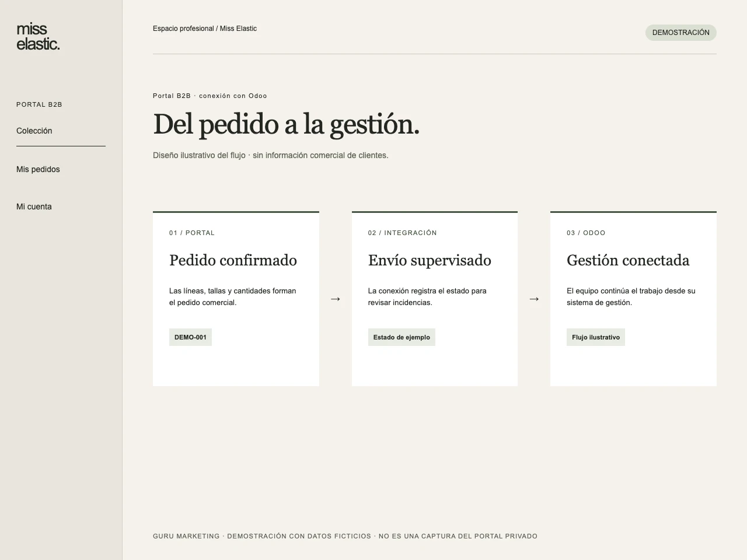Click the 02 / INTEGRACIÓN label

[x=403, y=233]
